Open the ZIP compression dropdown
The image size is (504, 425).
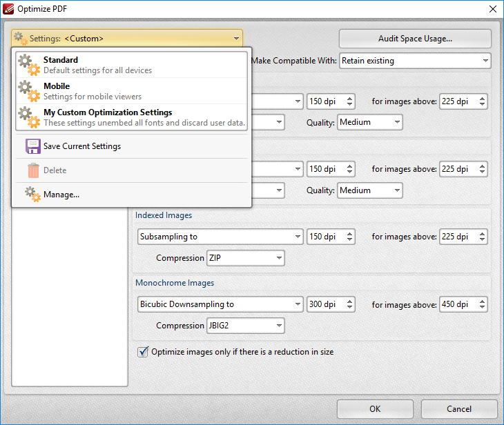click(x=246, y=258)
